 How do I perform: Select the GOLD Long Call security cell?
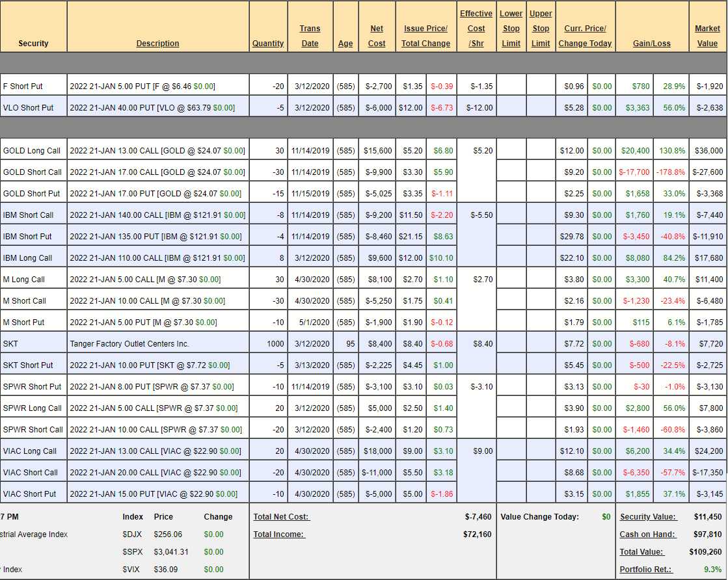click(32, 151)
